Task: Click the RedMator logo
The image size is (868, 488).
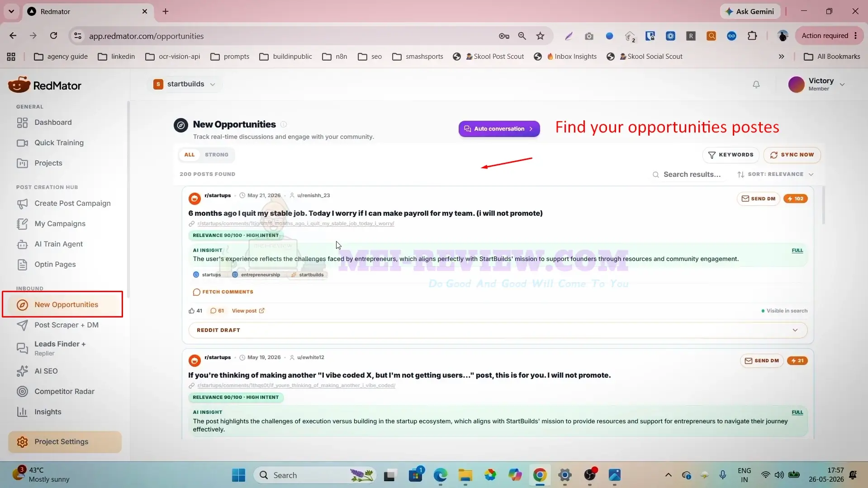Action: click(x=45, y=85)
